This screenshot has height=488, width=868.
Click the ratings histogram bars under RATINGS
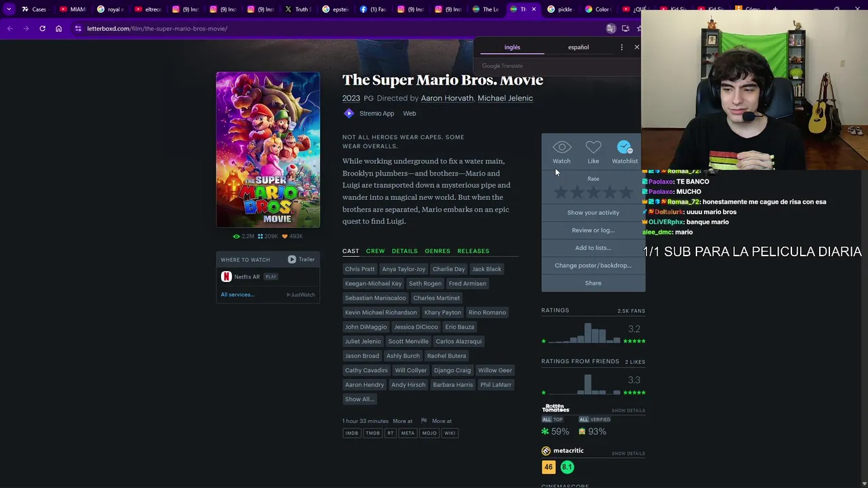584,333
